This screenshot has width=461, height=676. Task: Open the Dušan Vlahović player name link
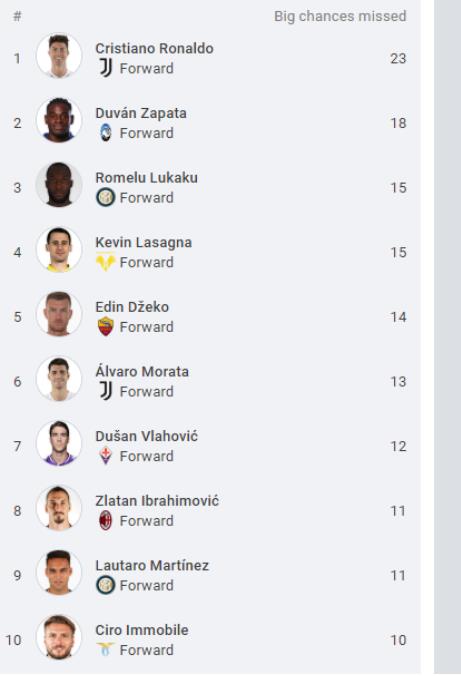coord(147,436)
